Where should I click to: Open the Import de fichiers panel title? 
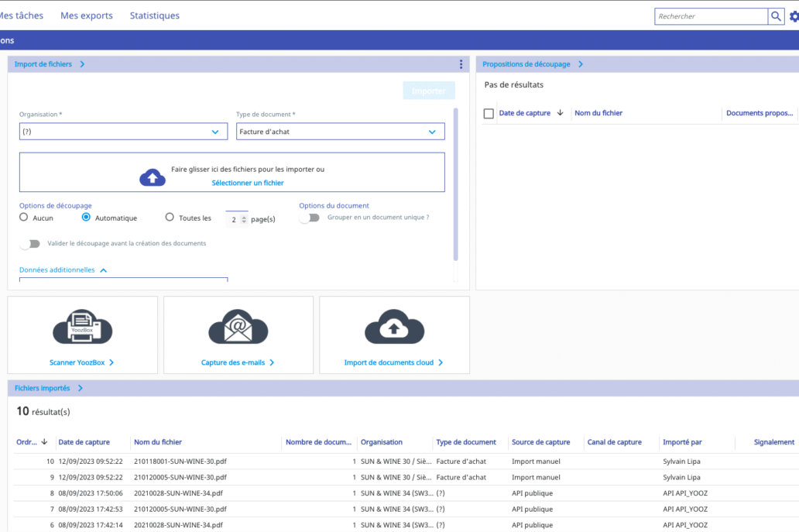pos(43,64)
